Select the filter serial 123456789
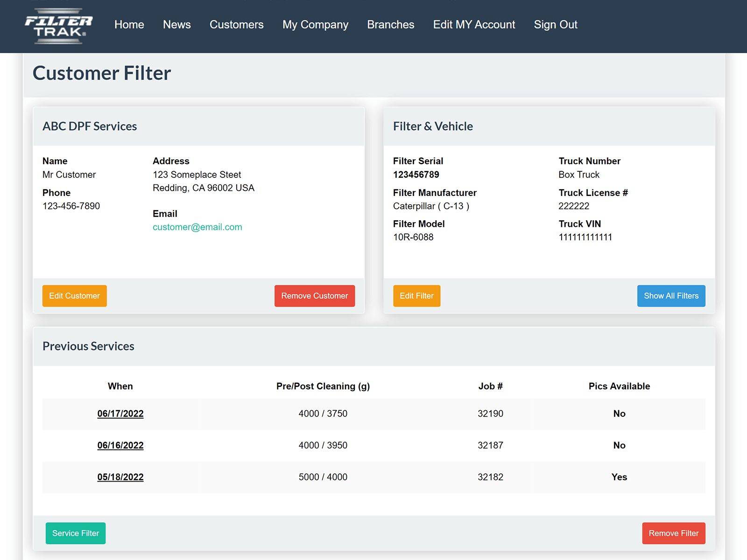The image size is (747, 560). pyautogui.click(x=416, y=175)
